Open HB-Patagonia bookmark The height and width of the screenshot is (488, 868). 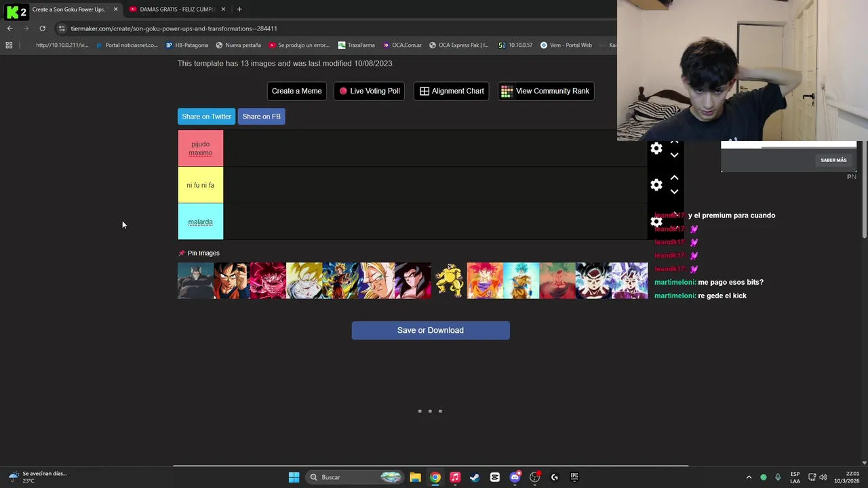pyautogui.click(x=186, y=45)
